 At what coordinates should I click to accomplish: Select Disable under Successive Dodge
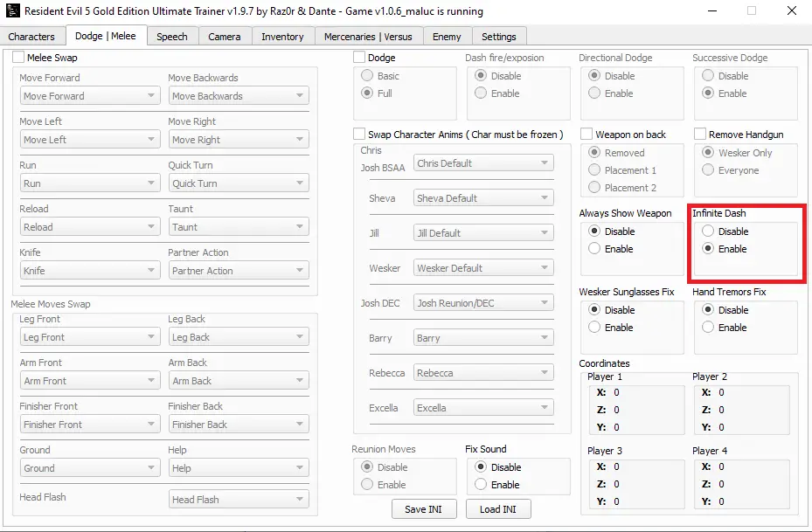click(708, 75)
